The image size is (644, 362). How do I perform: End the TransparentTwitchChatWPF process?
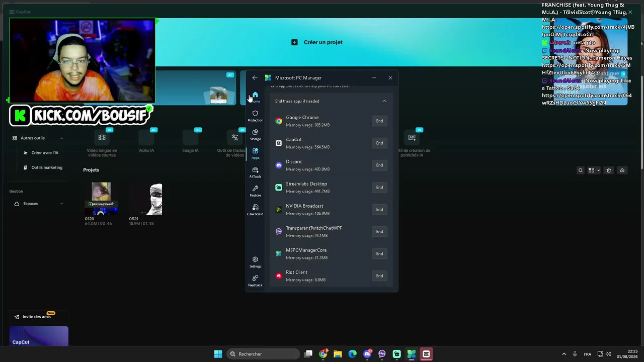coord(379,232)
